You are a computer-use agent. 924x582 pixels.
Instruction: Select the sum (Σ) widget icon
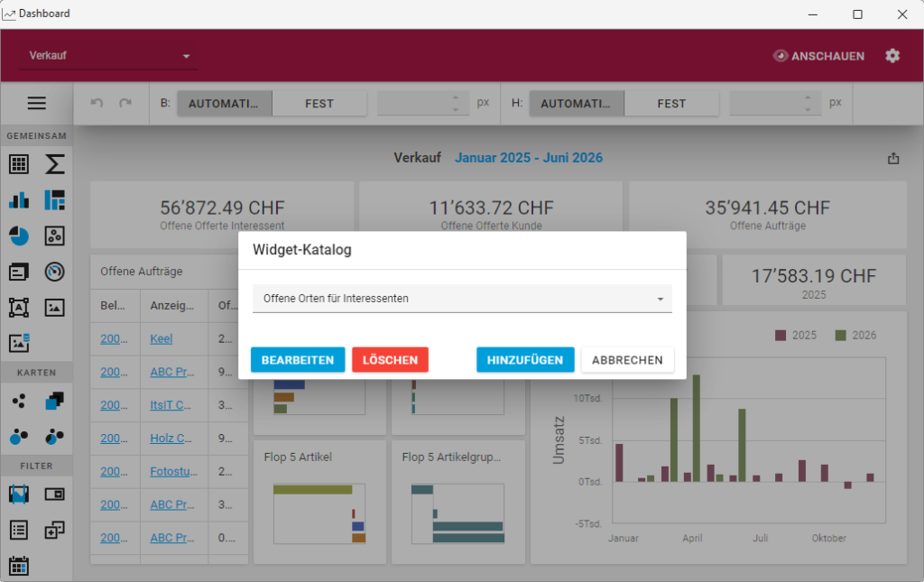tap(54, 164)
